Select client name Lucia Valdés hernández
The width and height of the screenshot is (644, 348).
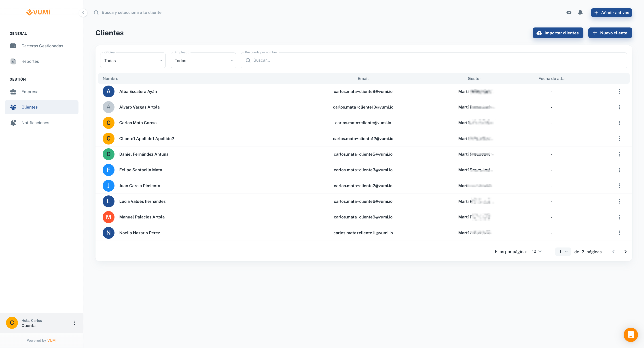pyautogui.click(x=142, y=201)
